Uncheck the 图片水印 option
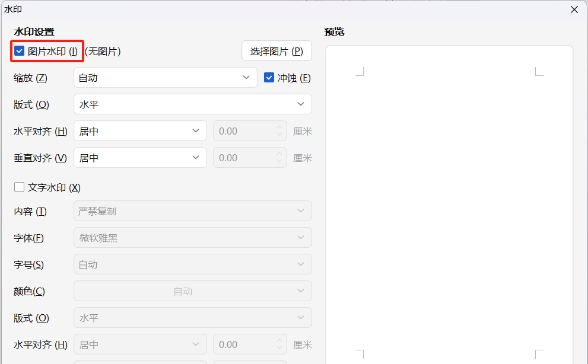Image resolution: width=588 pixels, height=364 pixels. 19,51
